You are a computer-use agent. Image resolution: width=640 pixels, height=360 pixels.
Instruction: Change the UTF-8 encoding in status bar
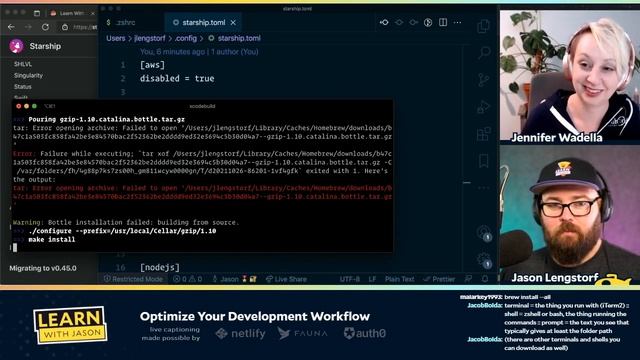[x=350, y=279]
